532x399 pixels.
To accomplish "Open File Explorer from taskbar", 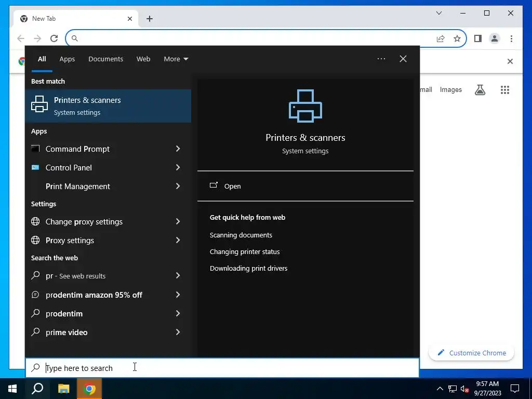I will tap(63, 389).
